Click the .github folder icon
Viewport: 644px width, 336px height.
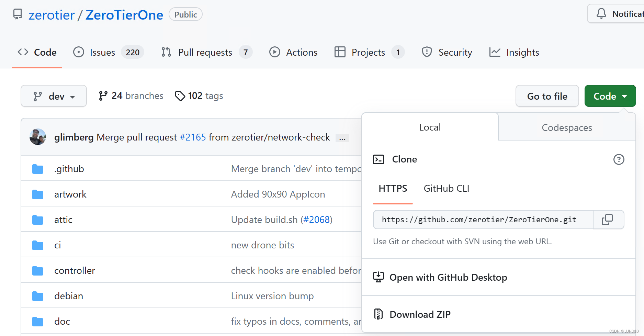(x=38, y=169)
